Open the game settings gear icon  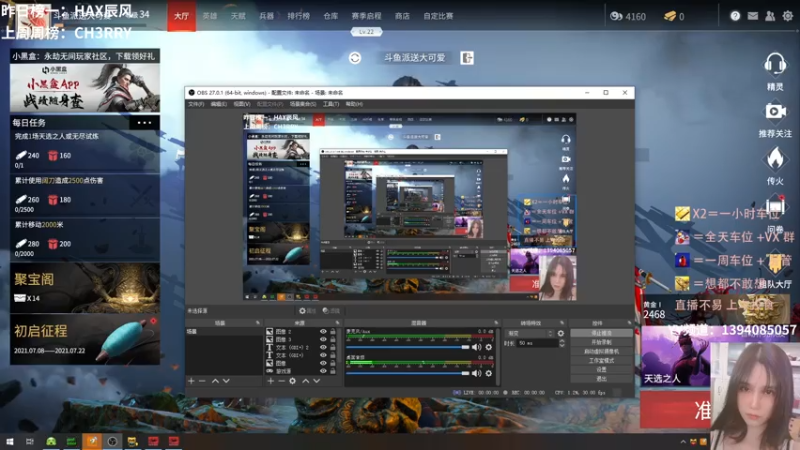[x=788, y=16]
